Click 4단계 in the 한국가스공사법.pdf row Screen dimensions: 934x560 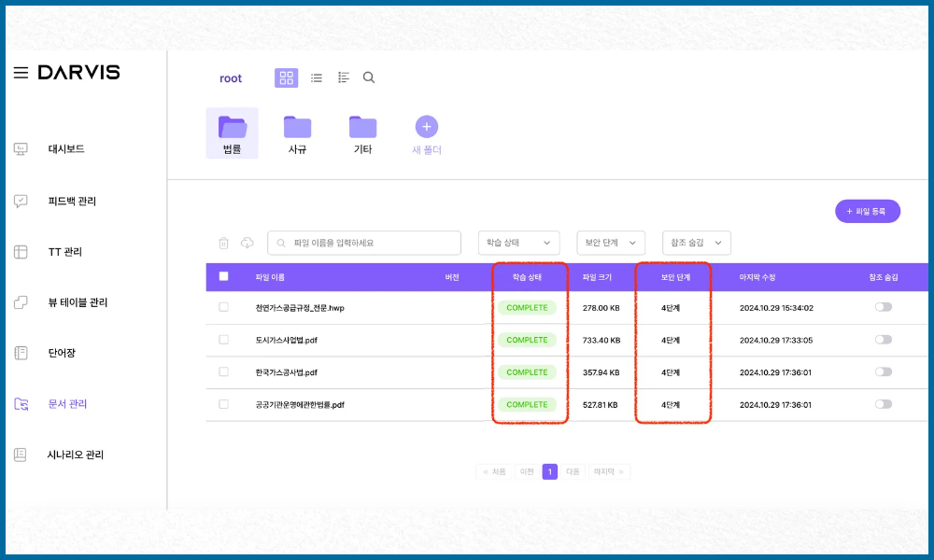coord(670,372)
